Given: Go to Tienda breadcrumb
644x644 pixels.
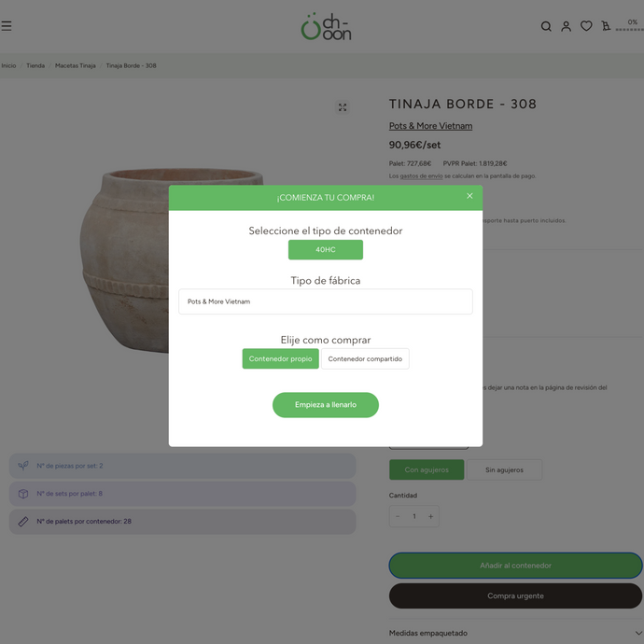Looking at the screenshot, I should point(35,65).
